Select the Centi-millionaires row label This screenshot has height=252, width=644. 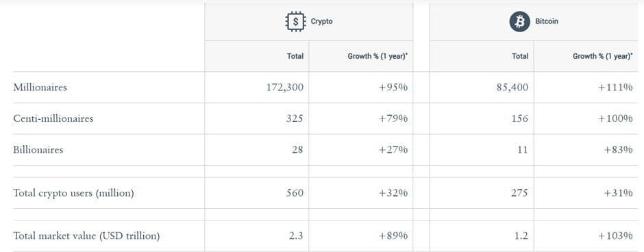(x=53, y=118)
